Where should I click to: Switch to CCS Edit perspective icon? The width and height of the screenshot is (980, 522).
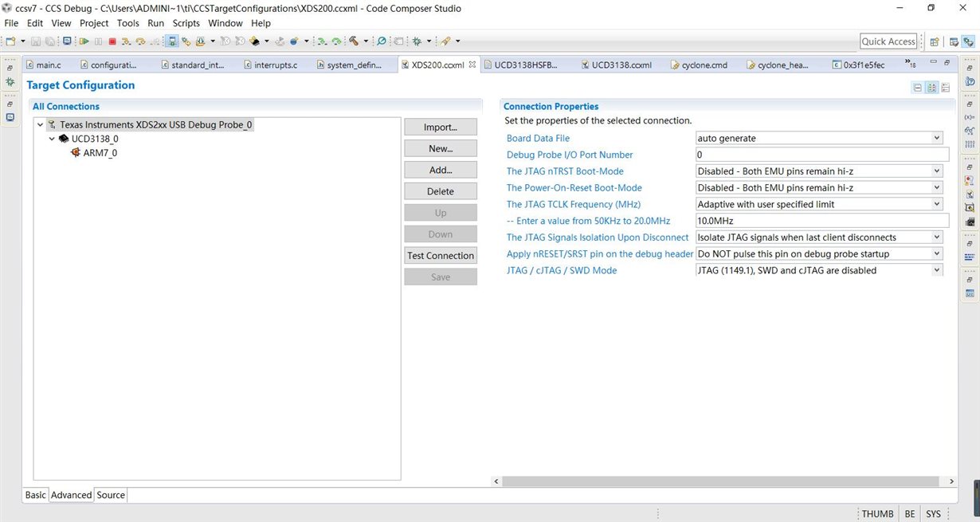(x=954, y=41)
